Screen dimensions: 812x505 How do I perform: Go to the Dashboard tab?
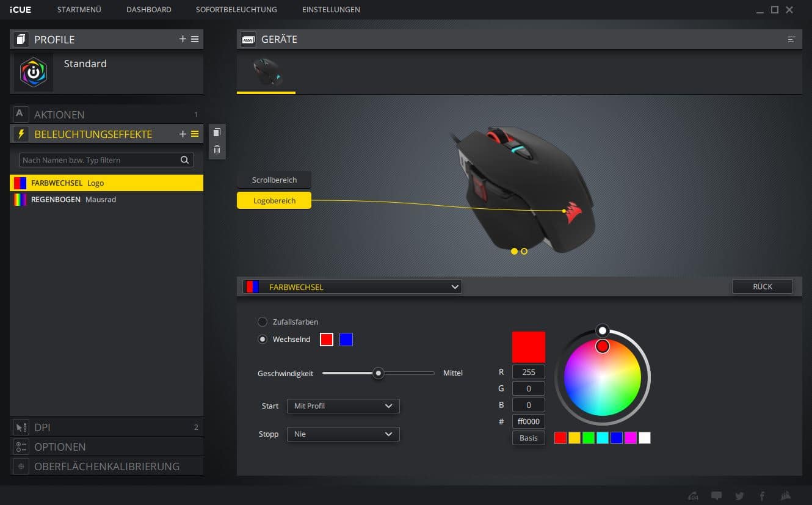(x=148, y=10)
